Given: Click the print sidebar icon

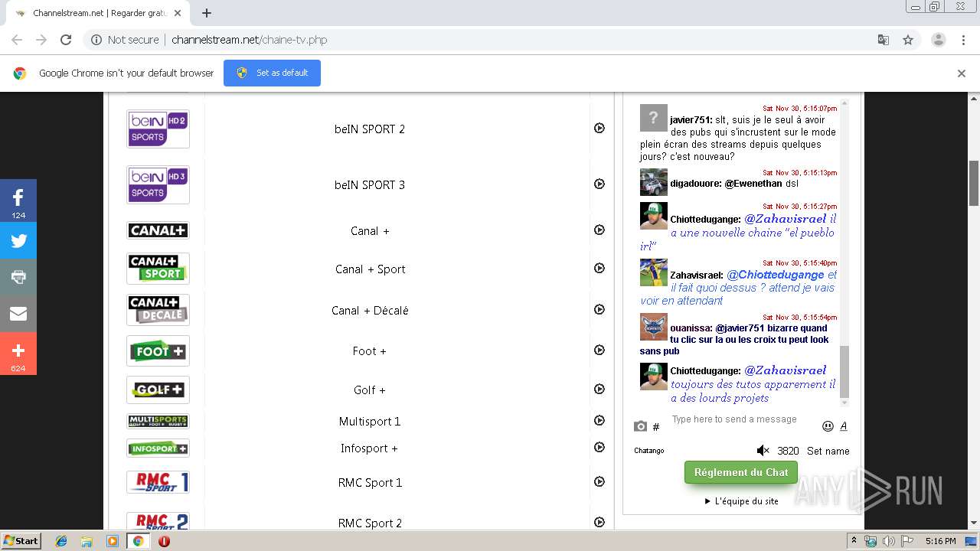Looking at the screenshot, I should [18, 277].
